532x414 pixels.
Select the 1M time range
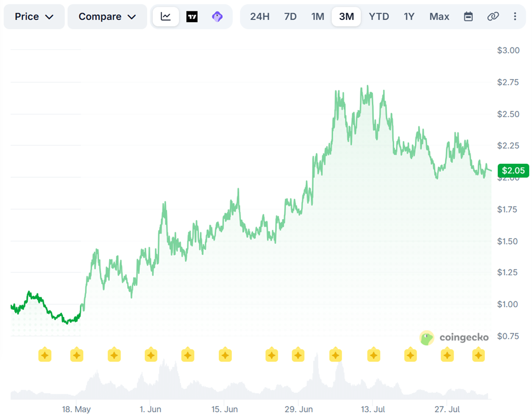[318, 16]
